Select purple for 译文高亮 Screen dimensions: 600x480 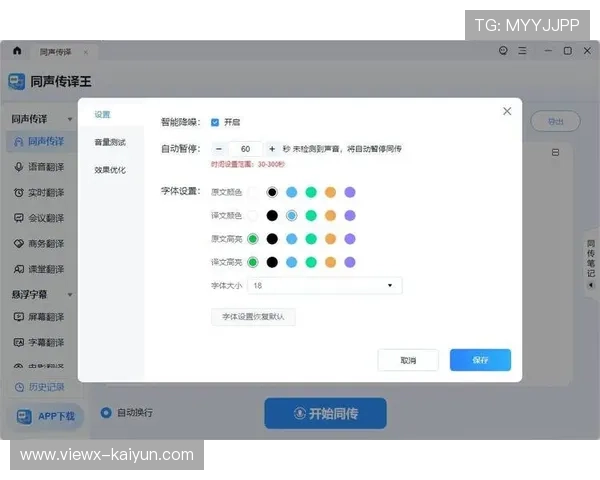coord(350,262)
